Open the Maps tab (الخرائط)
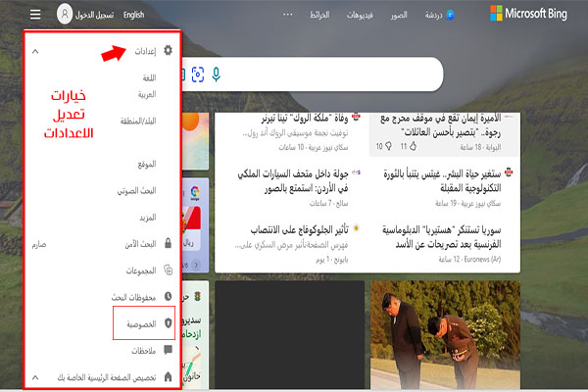Screen dimensions: 588x392 [x=318, y=15]
